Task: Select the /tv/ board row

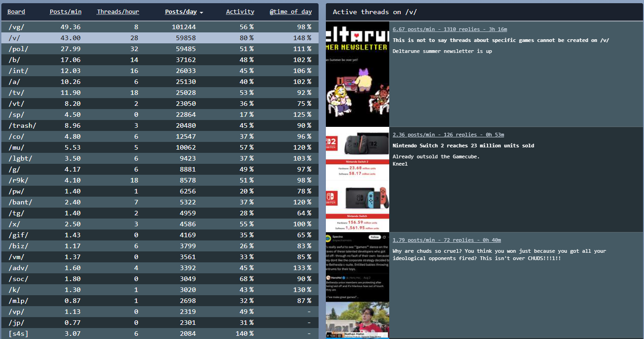Action: [x=160, y=93]
